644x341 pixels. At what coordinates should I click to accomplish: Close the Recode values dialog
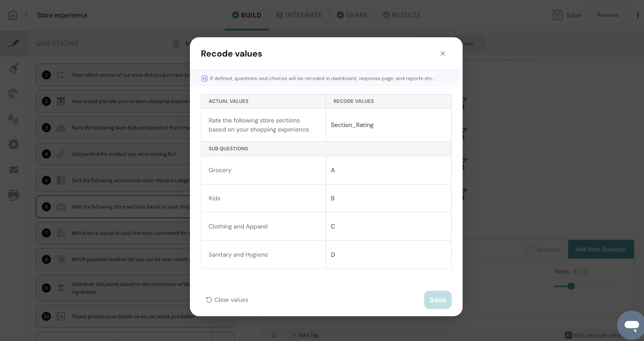point(442,53)
